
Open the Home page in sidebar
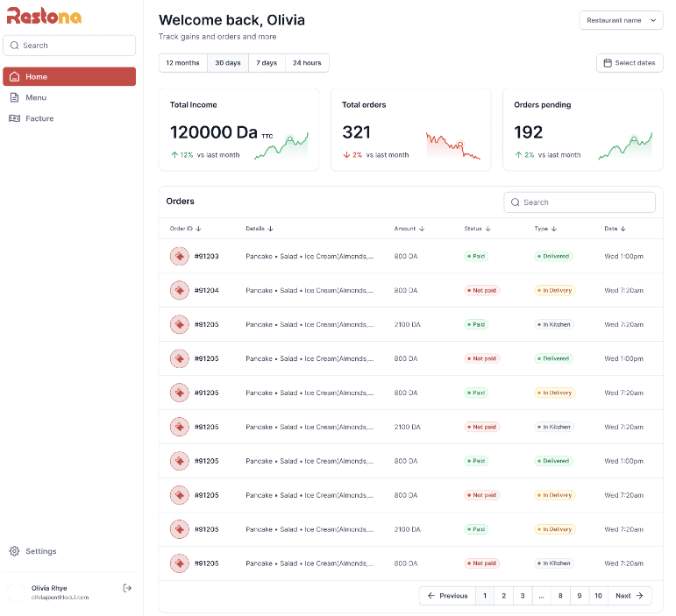[x=69, y=77]
